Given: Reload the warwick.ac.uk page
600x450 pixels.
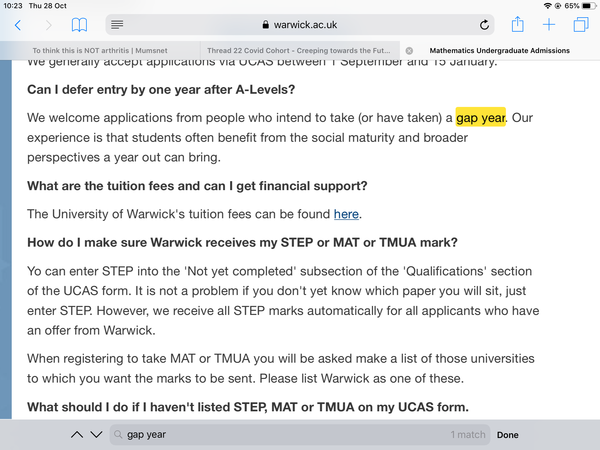Looking at the screenshot, I should click(x=484, y=25).
